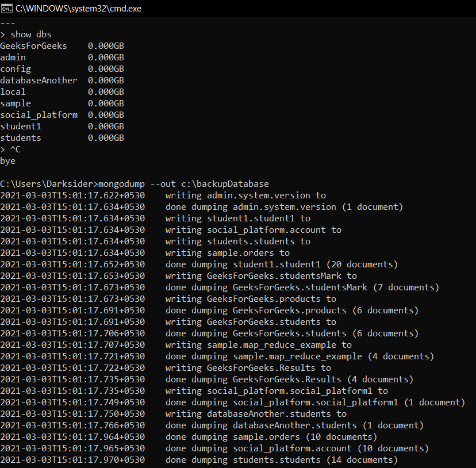
Task: Click 'writing GeeksForGeeks.Results to' line
Action: [248, 368]
